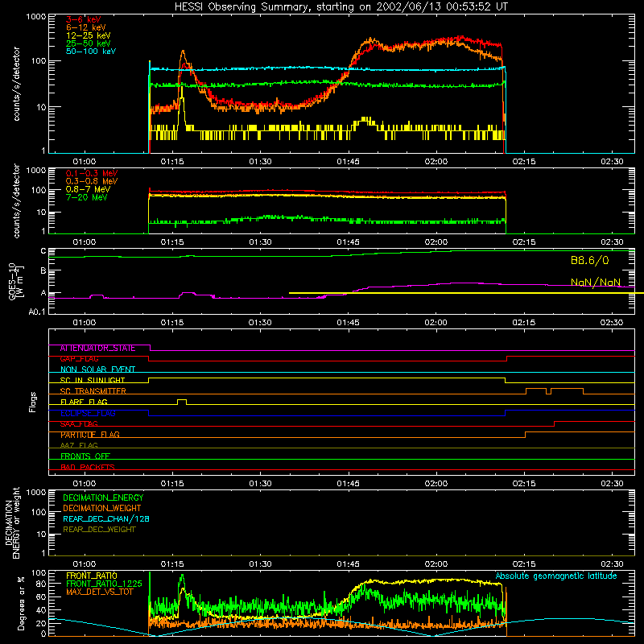Select the GAP_FLAG label
The height and width of the screenshot is (644, 644).
79,359
